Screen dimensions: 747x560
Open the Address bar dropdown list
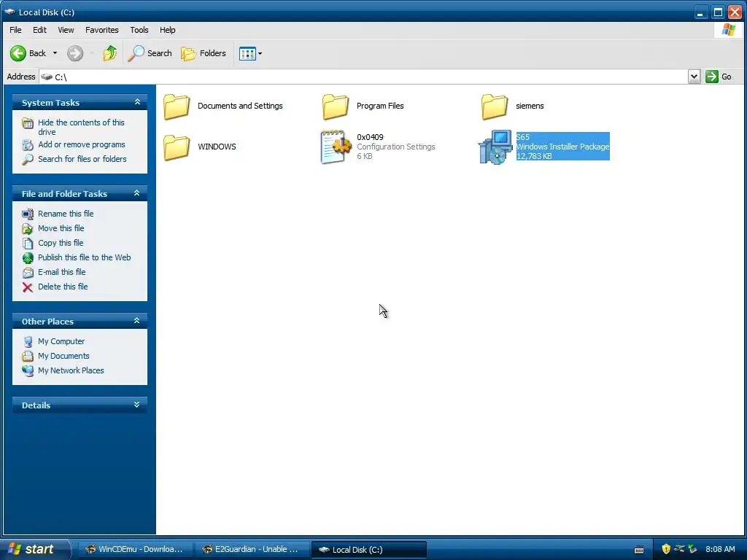[x=694, y=77]
